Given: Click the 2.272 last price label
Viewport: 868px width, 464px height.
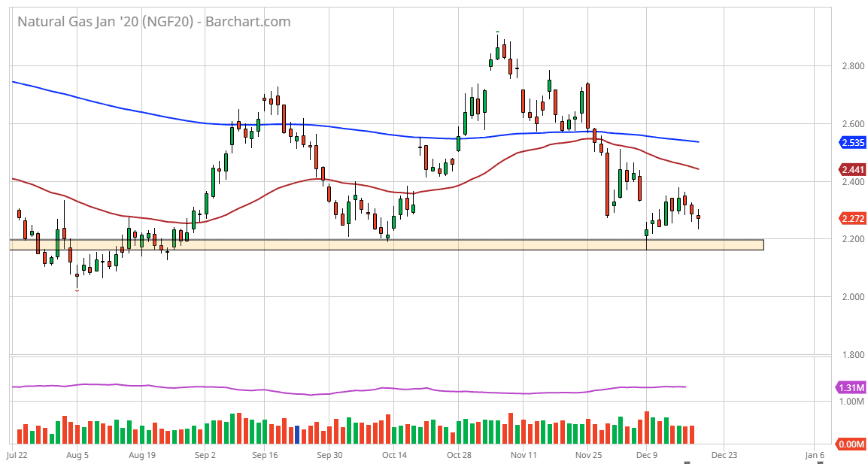Looking at the screenshot, I should (852, 218).
